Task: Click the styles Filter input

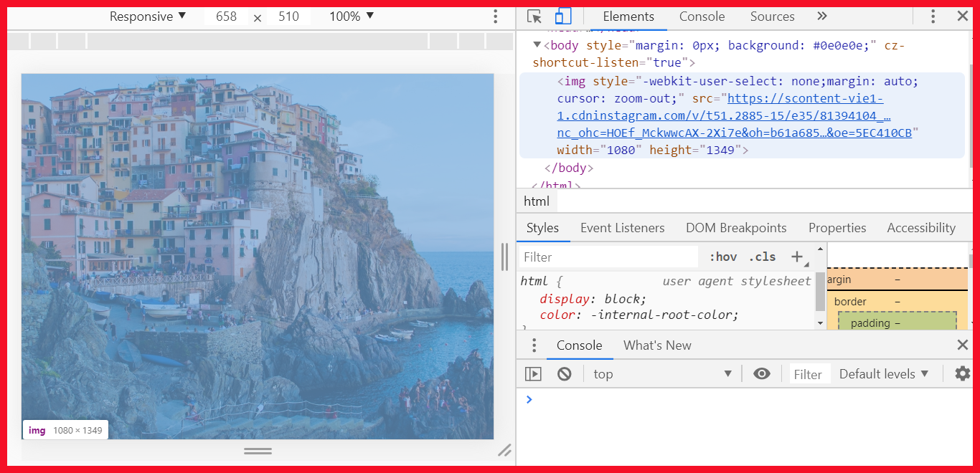Action: (x=608, y=257)
